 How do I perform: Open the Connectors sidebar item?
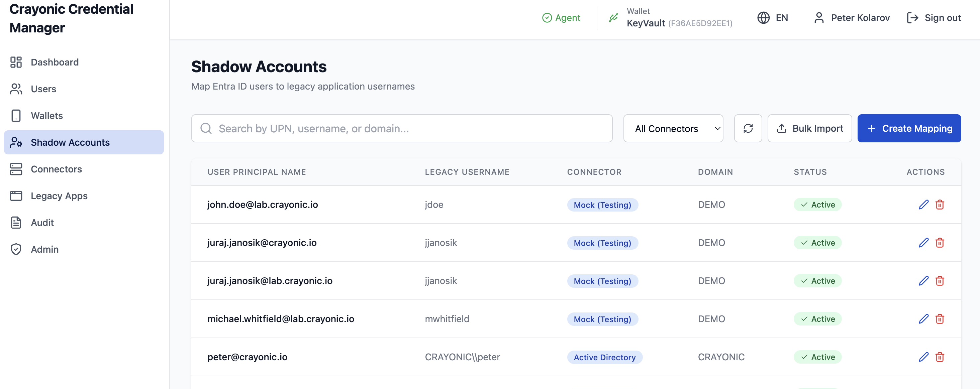click(x=56, y=169)
